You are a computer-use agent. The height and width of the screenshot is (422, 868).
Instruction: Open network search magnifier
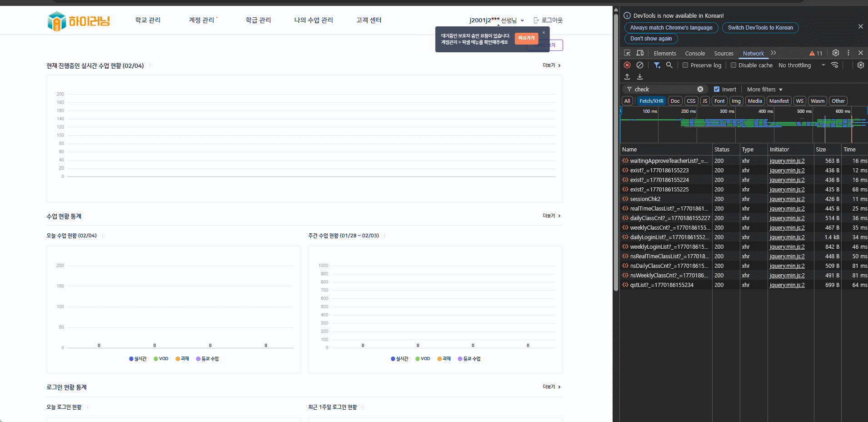tap(669, 65)
